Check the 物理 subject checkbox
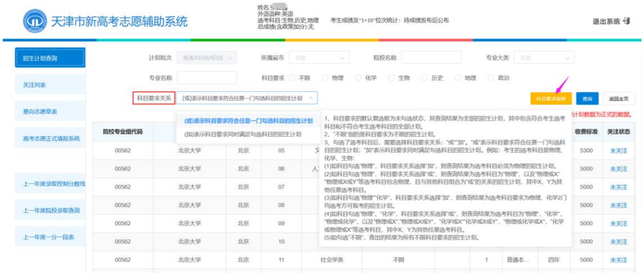644x273 pixels. (326, 78)
